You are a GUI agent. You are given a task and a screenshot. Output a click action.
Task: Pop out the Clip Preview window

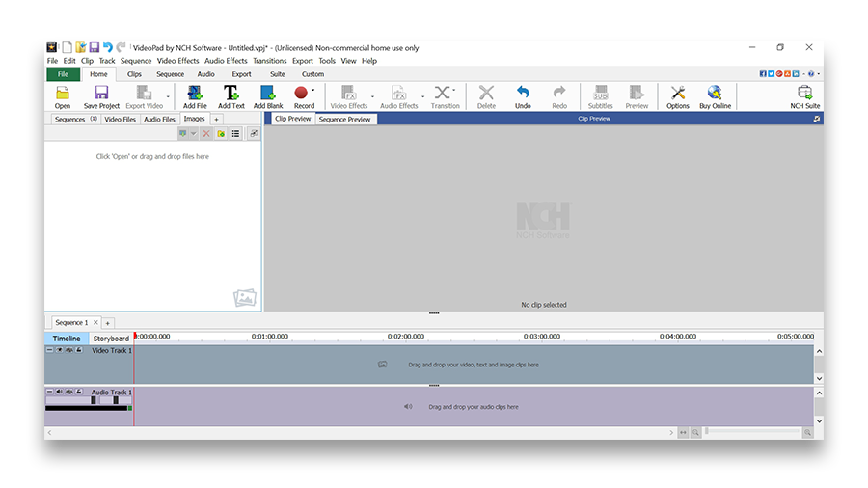pyautogui.click(x=817, y=119)
